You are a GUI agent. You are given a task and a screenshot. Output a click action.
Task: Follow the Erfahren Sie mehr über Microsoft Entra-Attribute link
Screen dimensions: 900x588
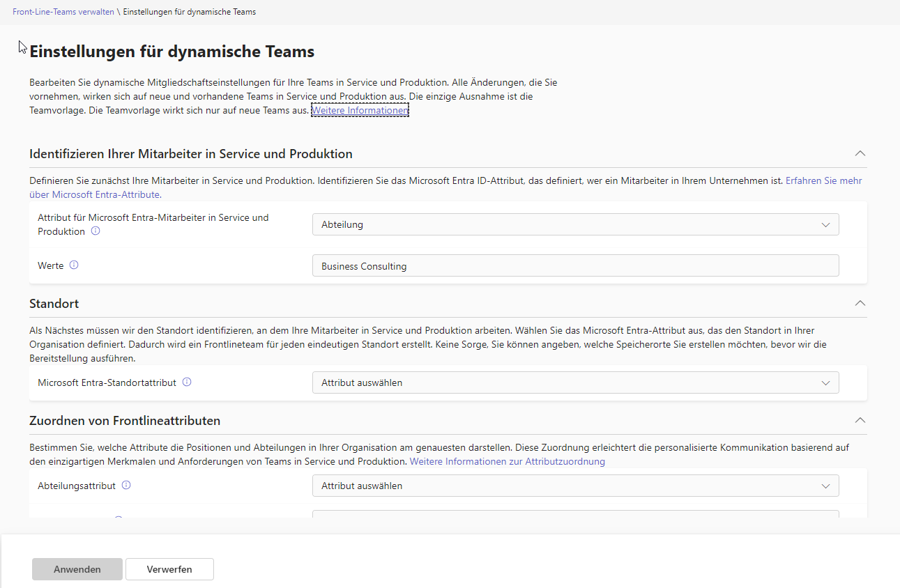[824, 180]
